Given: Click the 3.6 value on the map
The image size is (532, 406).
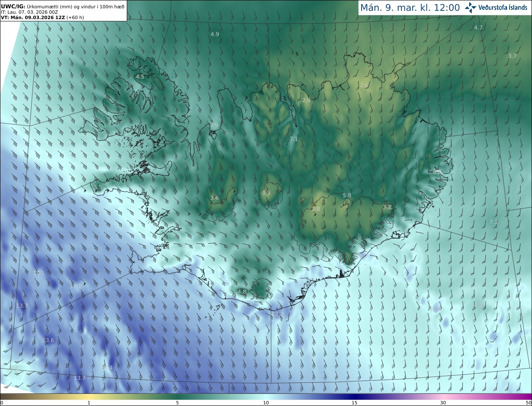Looking at the screenshot, I should pos(214,198).
